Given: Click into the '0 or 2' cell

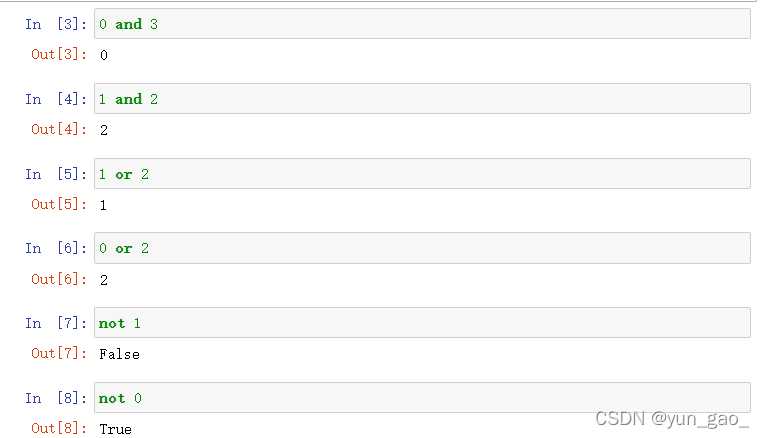Looking at the screenshot, I should (422, 248).
